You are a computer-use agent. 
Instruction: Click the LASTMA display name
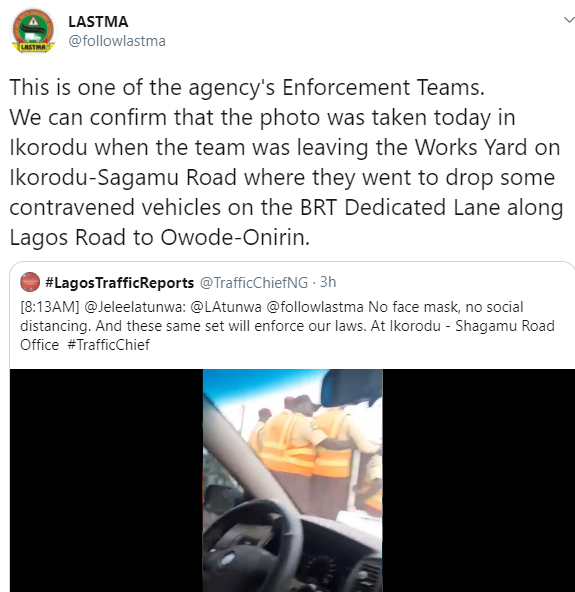tap(98, 22)
